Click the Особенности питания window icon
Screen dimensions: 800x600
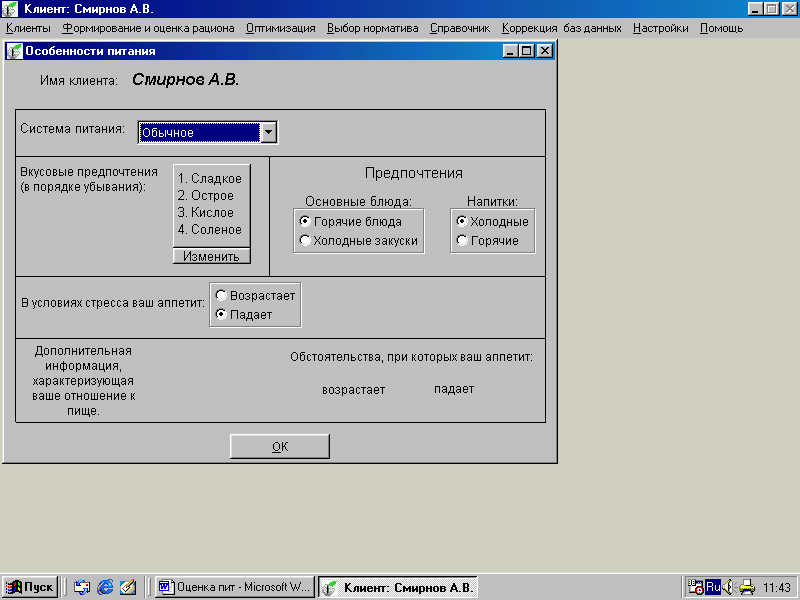tap(14, 51)
